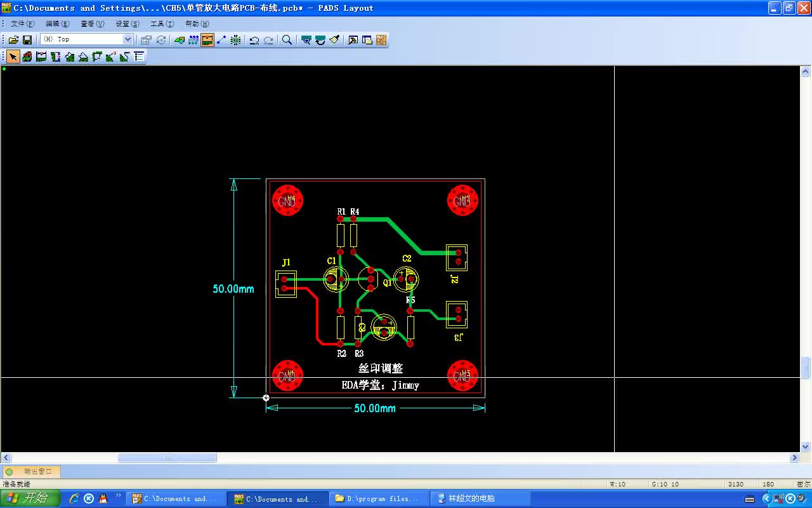Select the J1 connector label
The width and height of the screenshot is (812, 508).
286,262
